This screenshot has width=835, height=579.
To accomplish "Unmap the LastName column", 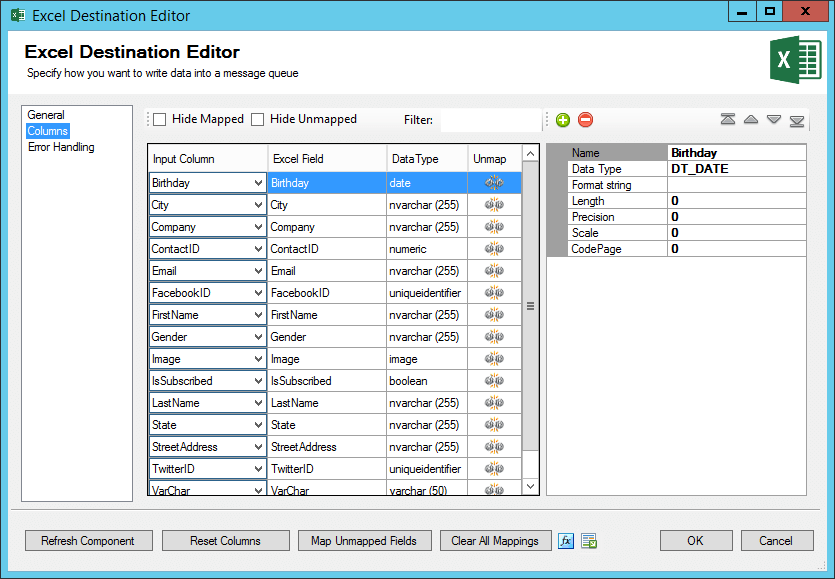I will tap(494, 403).
